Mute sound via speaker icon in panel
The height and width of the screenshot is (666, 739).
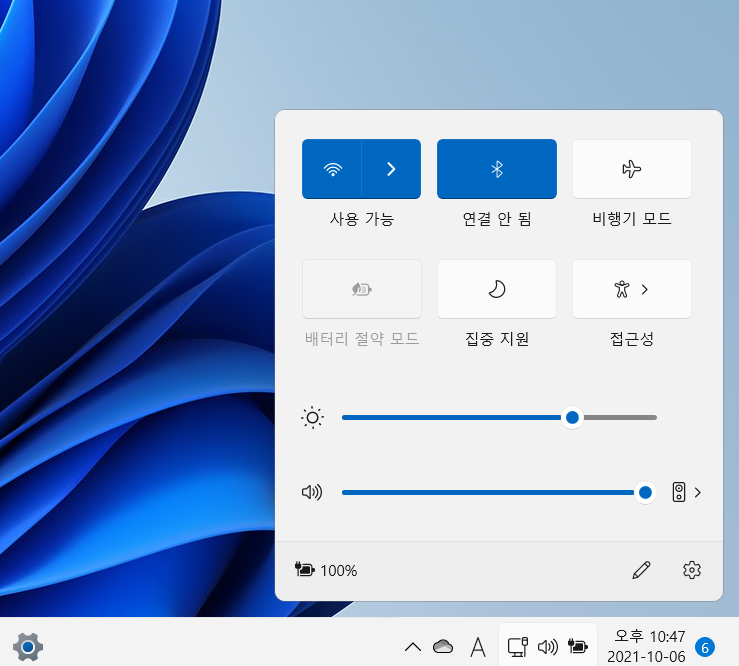pyautogui.click(x=312, y=492)
